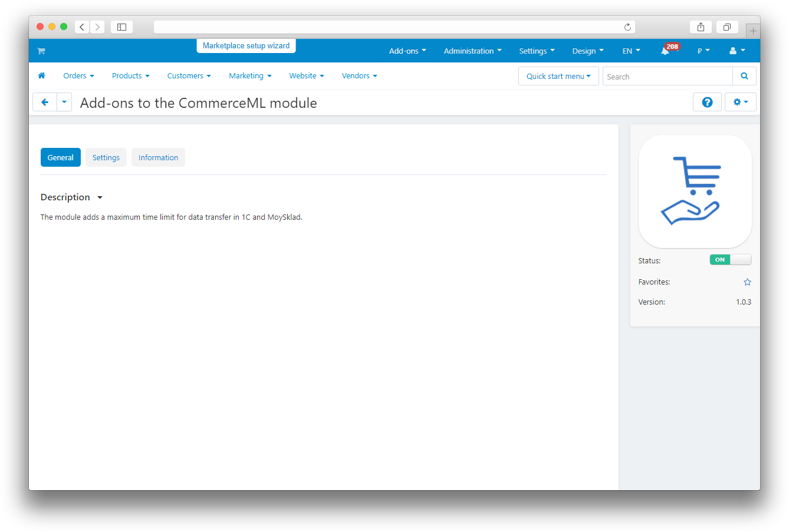Toggle the add-on Status switch off
The width and height of the screenshot is (789, 532).
tap(730, 260)
